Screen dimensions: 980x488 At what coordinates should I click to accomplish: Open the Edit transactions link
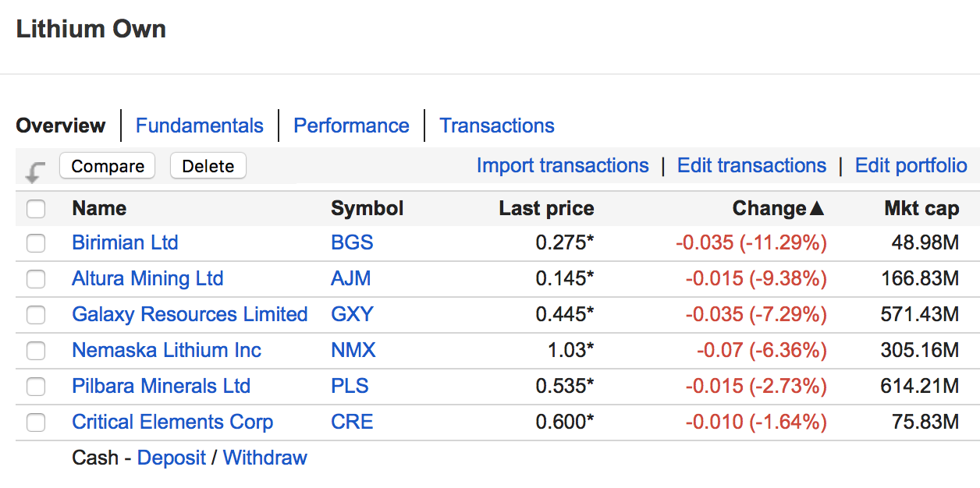751,166
